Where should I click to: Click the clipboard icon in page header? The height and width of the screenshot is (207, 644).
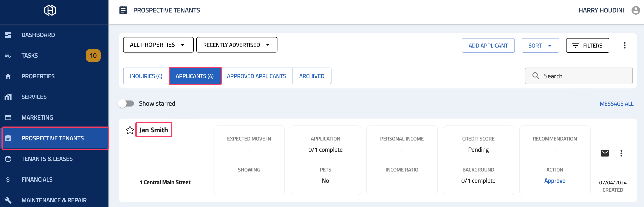tap(123, 10)
